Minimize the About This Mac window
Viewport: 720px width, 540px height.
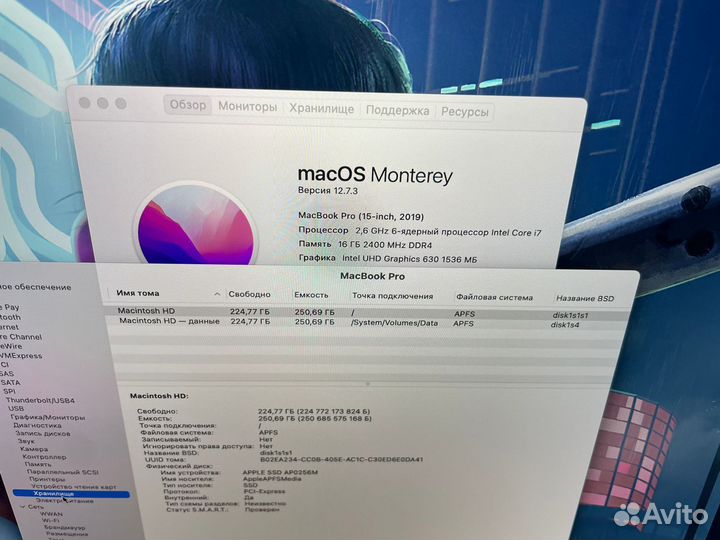coord(103,103)
